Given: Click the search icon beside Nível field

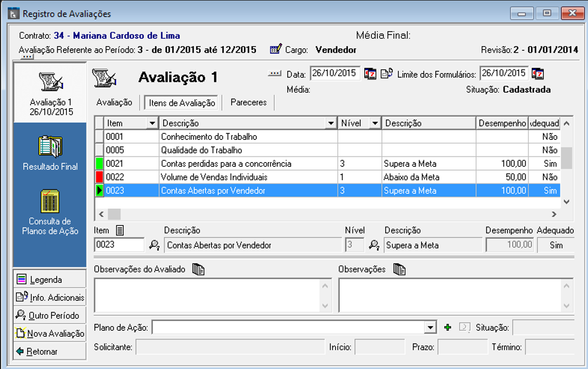Looking at the screenshot, I should pos(374,245).
